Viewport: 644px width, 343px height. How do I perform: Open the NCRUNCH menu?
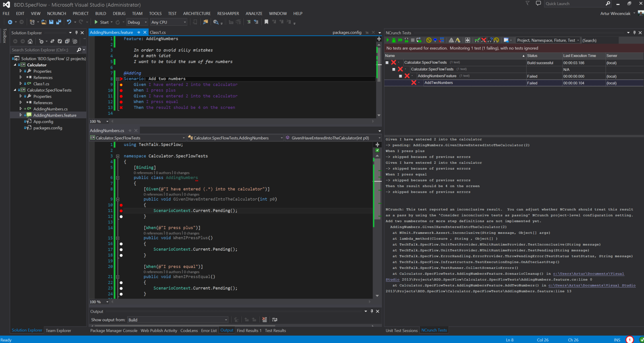click(x=56, y=13)
